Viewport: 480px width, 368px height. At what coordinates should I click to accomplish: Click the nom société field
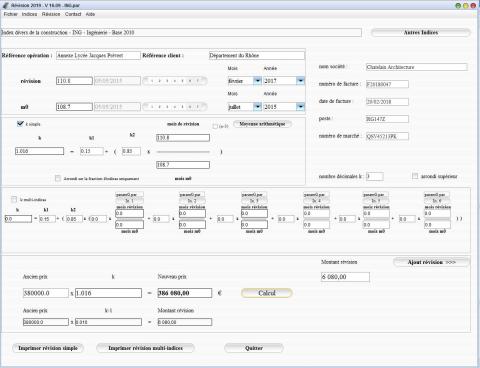(417, 67)
